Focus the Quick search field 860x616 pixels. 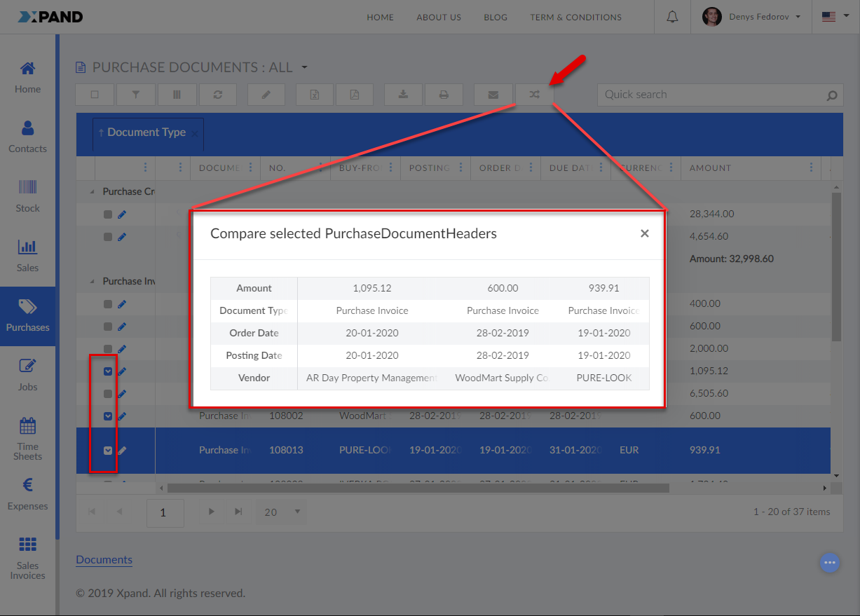coord(711,95)
